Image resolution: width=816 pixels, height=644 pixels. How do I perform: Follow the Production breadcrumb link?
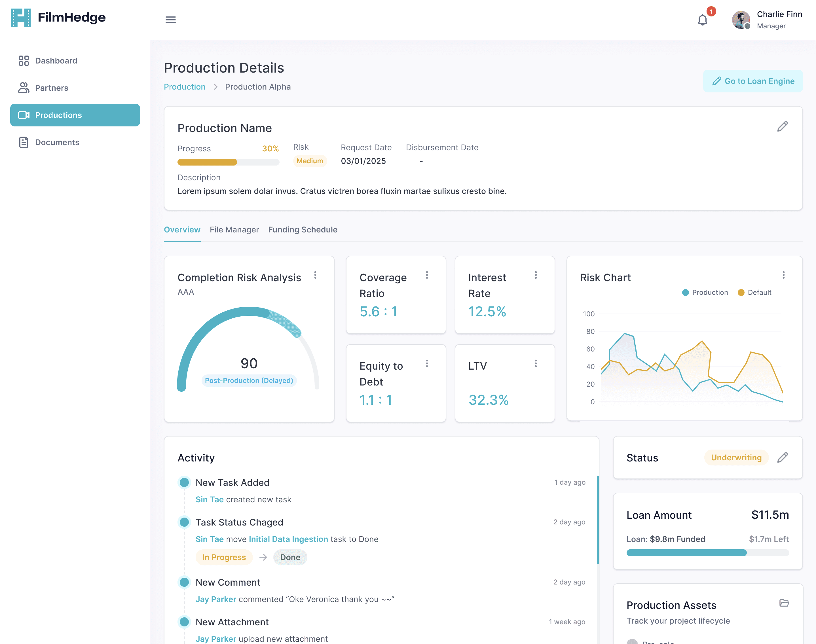(185, 87)
